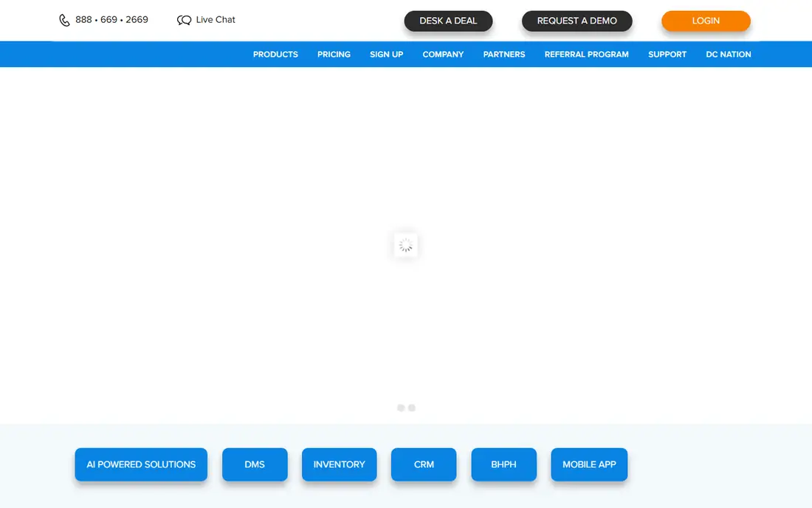Select the BHPH product button
812x508 pixels.
pyautogui.click(x=504, y=464)
